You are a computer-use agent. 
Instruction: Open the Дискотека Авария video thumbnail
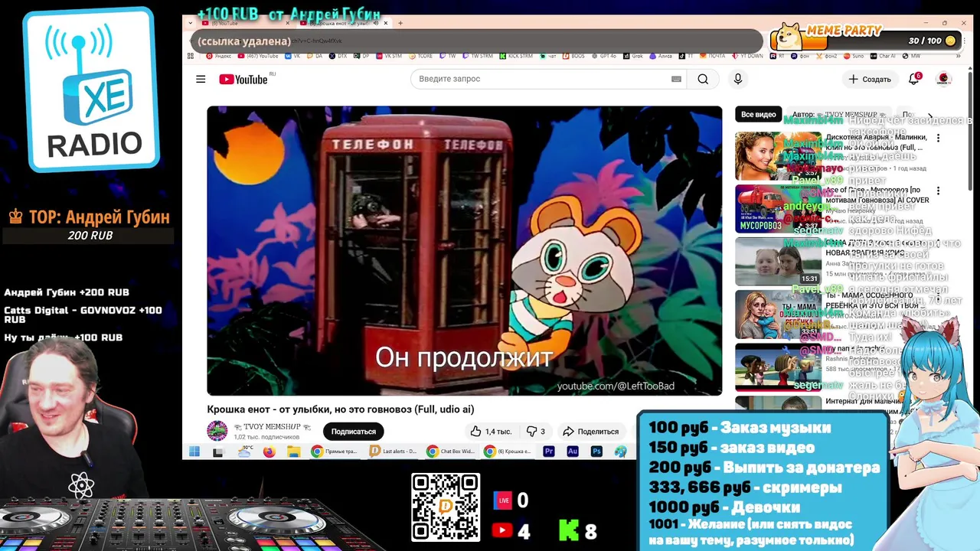pyautogui.click(x=778, y=155)
